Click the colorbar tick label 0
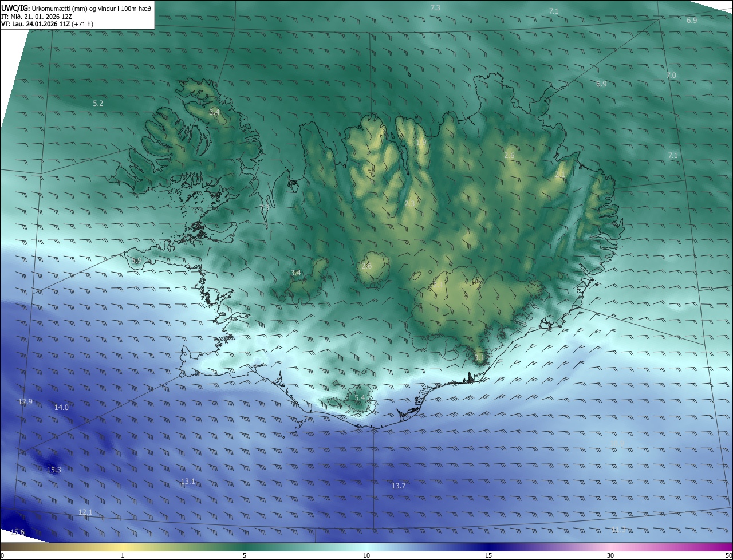This screenshot has width=733, height=560. pos(2,555)
